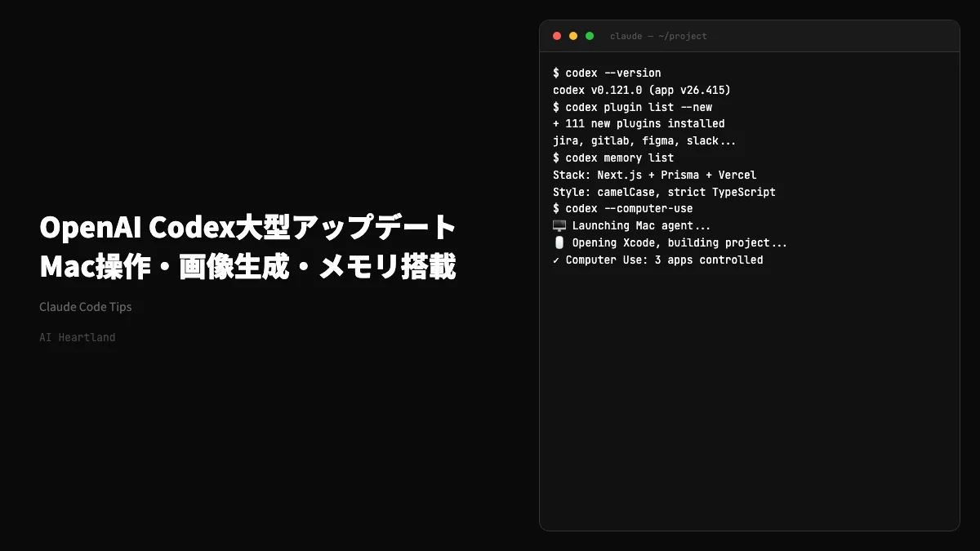Select the claude ~/project title bar tab
The width and height of the screenshot is (980, 551).
[x=658, y=36]
